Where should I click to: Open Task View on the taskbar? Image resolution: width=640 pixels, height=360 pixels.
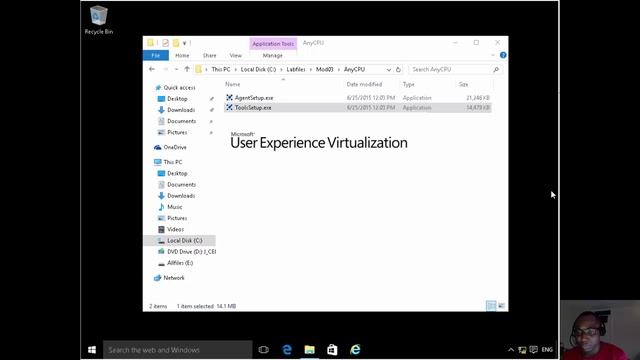(264, 350)
